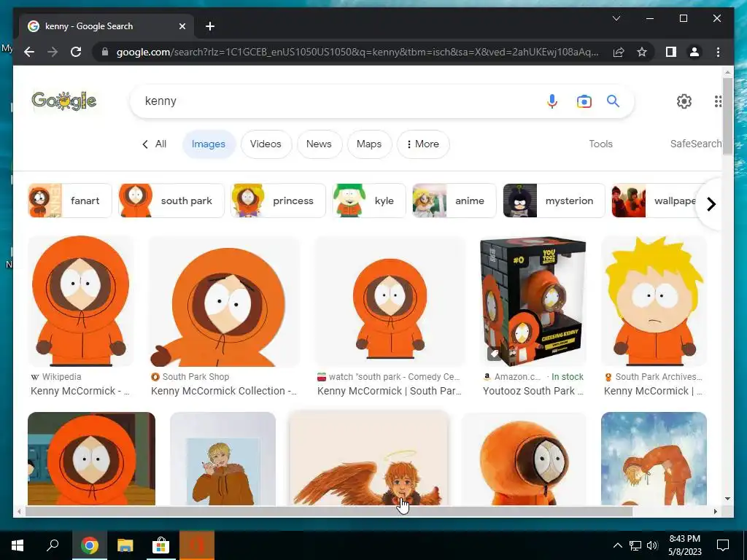Open the Tools filter options

click(600, 144)
